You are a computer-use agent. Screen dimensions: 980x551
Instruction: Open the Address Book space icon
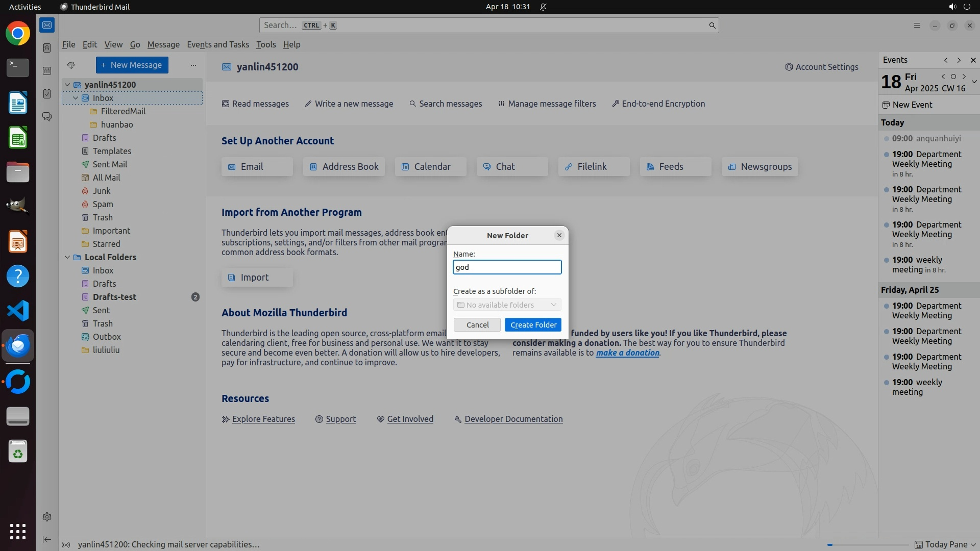47,48
